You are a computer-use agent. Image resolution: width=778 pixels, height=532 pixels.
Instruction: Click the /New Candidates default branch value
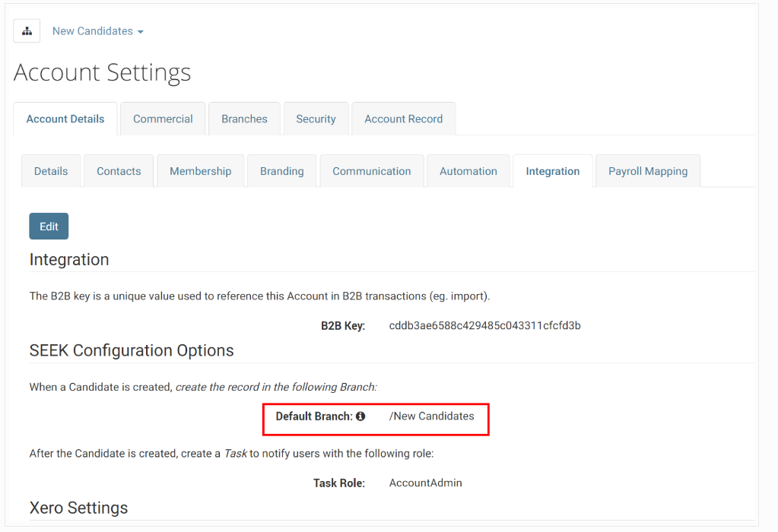click(431, 416)
